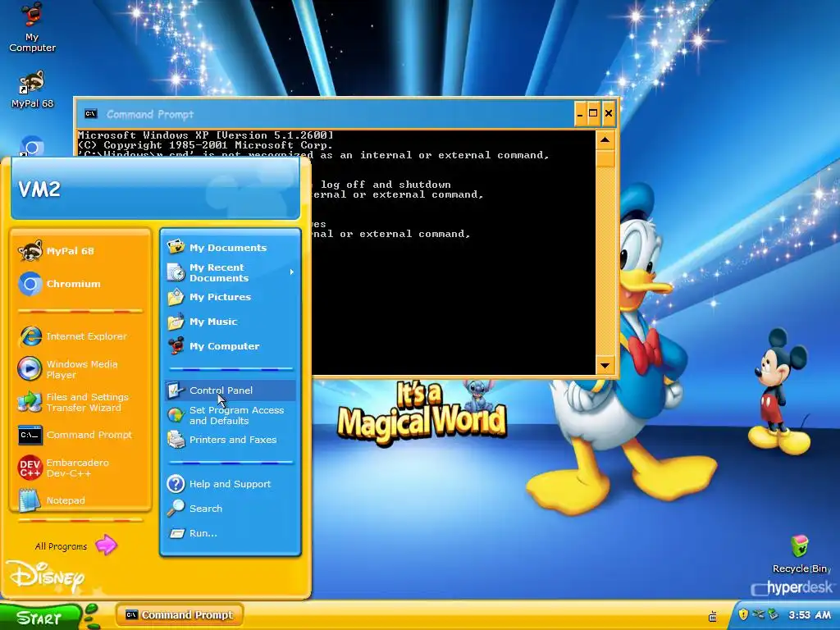The width and height of the screenshot is (840, 630).
Task: Open the Recycle Bin desktop icon
Action: 799,554
